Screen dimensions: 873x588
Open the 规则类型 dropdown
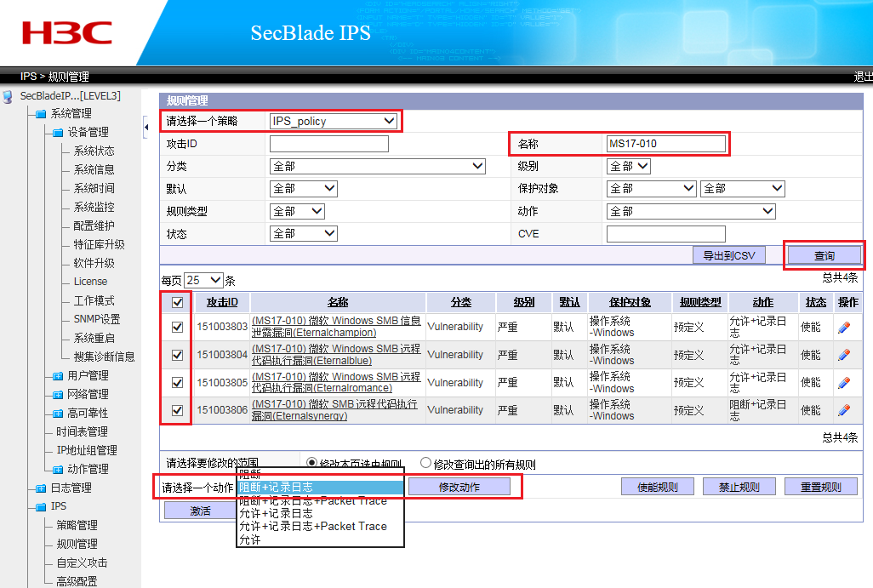(x=297, y=211)
